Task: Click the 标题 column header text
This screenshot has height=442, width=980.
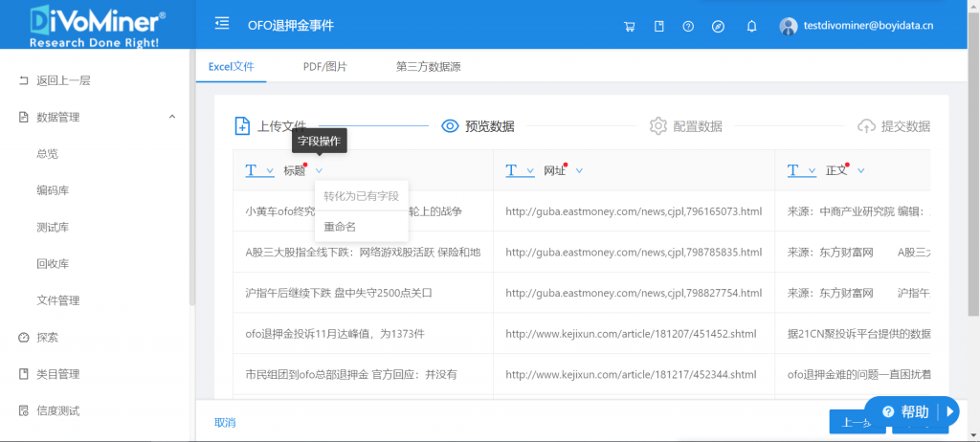Action: 294,170
